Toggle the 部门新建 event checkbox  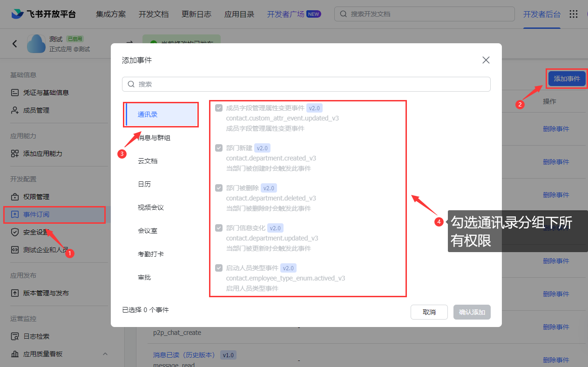point(218,148)
